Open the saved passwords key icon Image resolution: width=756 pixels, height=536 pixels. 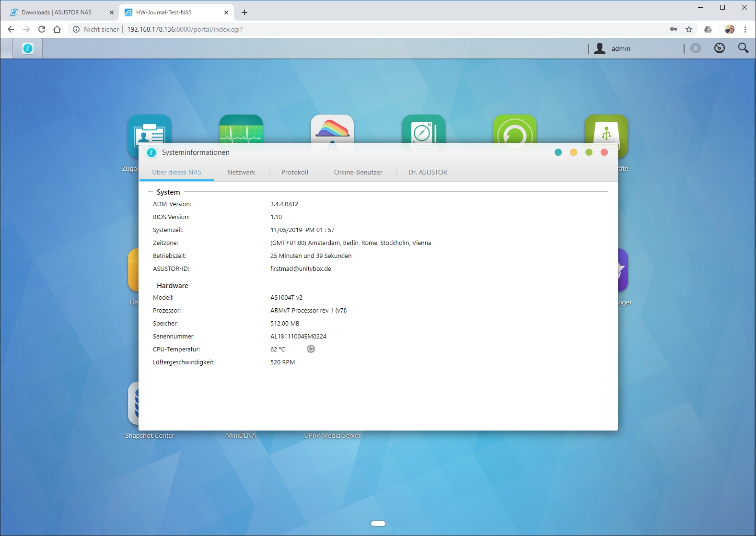[x=674, y=29]
